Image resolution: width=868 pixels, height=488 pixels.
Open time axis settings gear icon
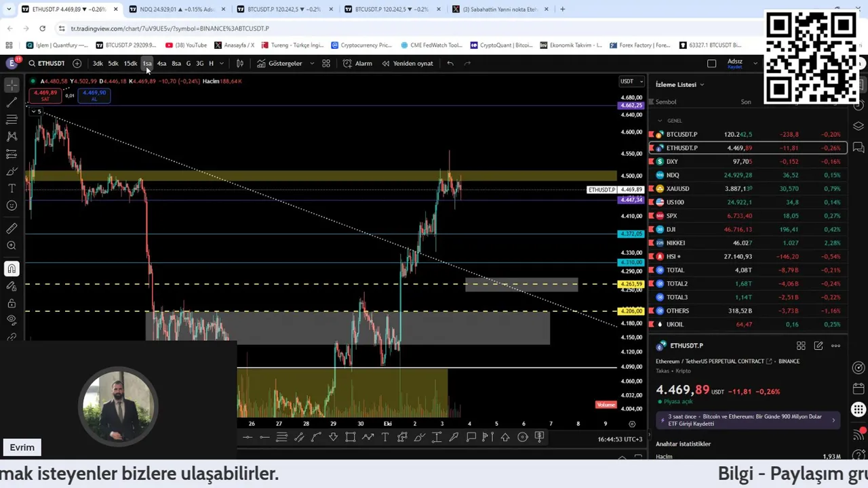pyautogui.click(x=632, y=424)
